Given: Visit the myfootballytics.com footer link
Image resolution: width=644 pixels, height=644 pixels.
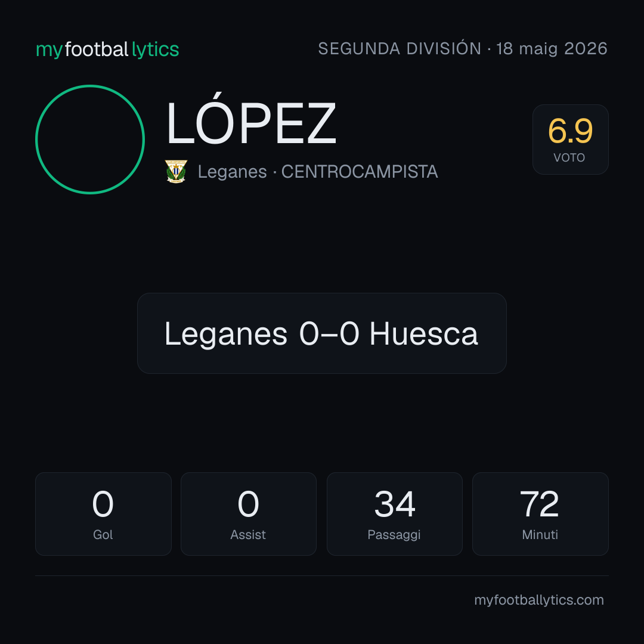Looking at the screenshot, I should pyautogui.click(x=539, y=600).
